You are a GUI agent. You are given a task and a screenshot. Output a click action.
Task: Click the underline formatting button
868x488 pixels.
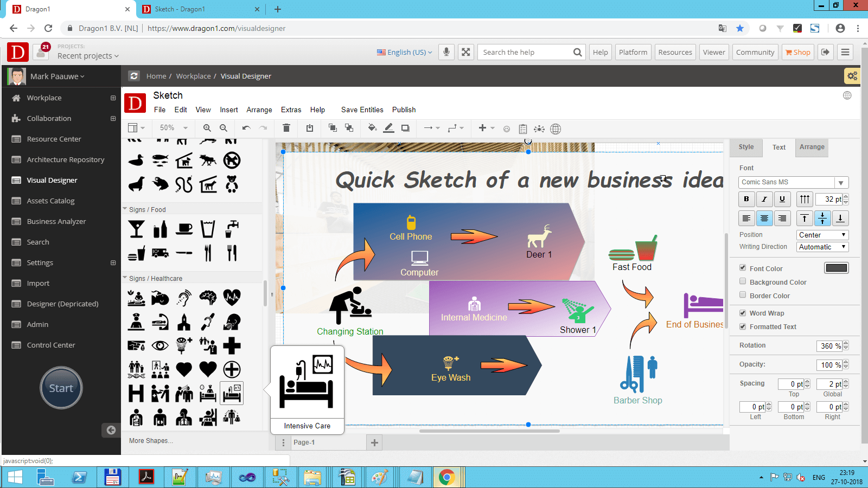click(782, 199)
